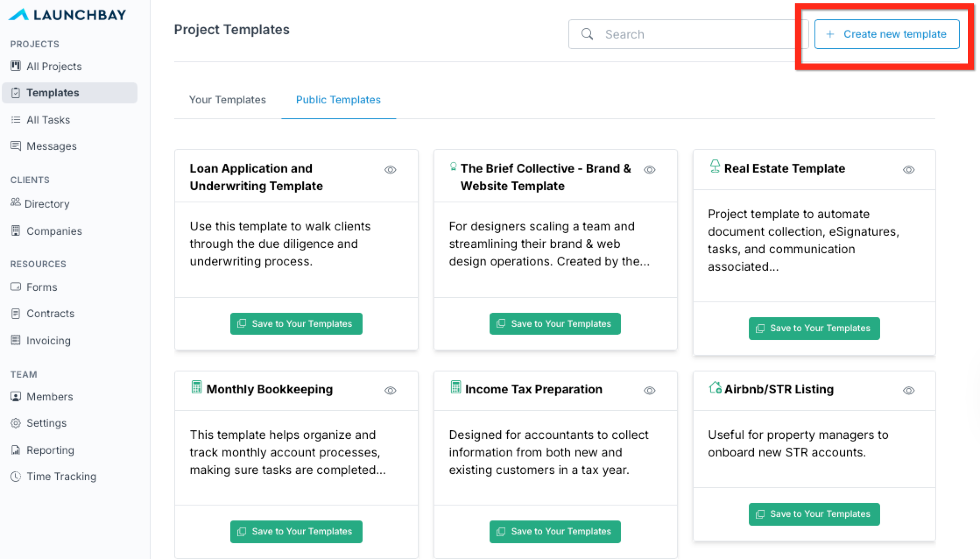Screen dimensions: 980x559
Task: Preview Real Estate Template with eye icon
Action: [909, 170]
